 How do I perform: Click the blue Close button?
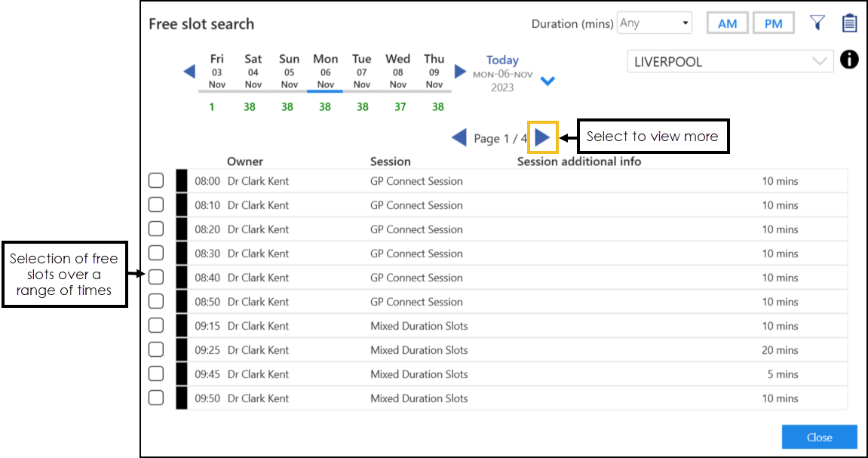pos(819,437)
